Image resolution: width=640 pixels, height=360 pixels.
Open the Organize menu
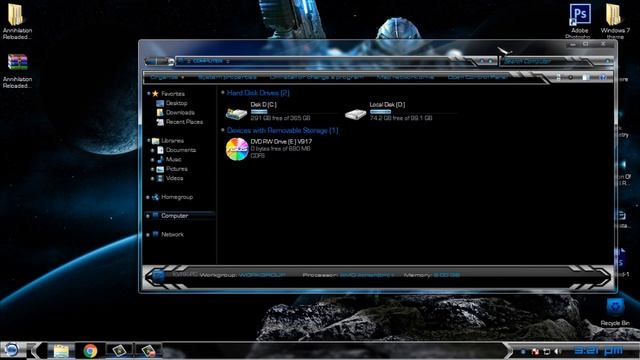(167, 77)
